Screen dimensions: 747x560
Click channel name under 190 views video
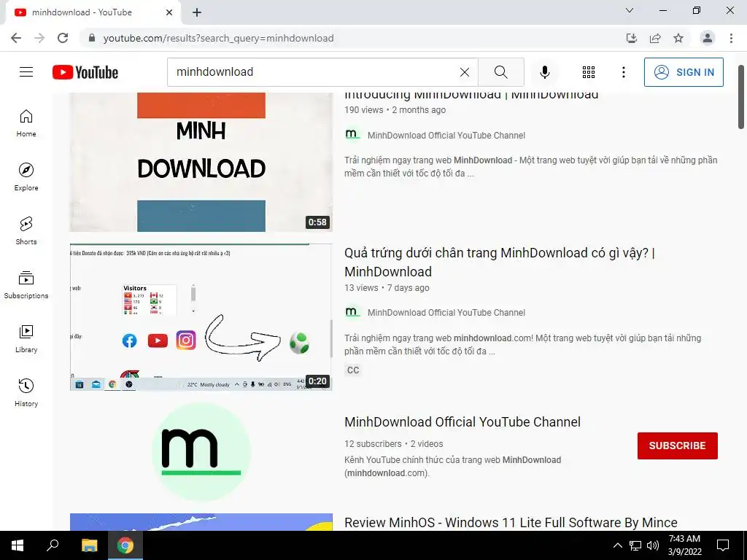coord(446,135)
